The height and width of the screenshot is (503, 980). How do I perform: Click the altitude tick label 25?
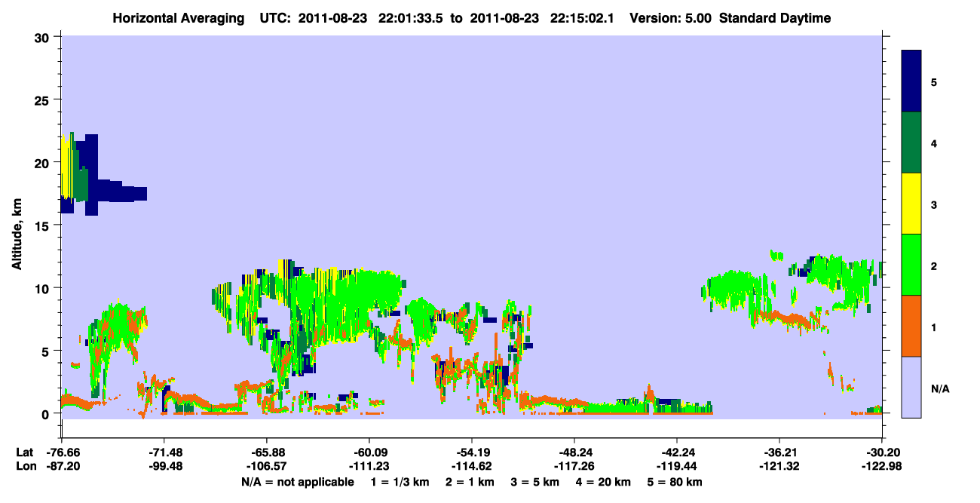[43, 100]
